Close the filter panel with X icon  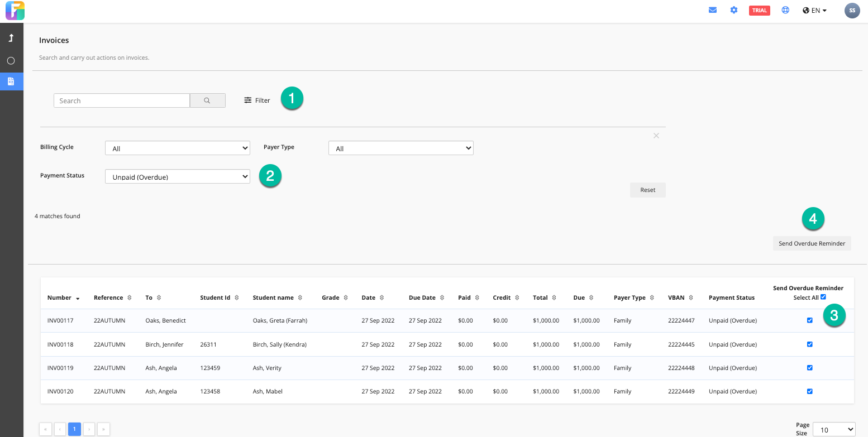(x=656, y=136)
